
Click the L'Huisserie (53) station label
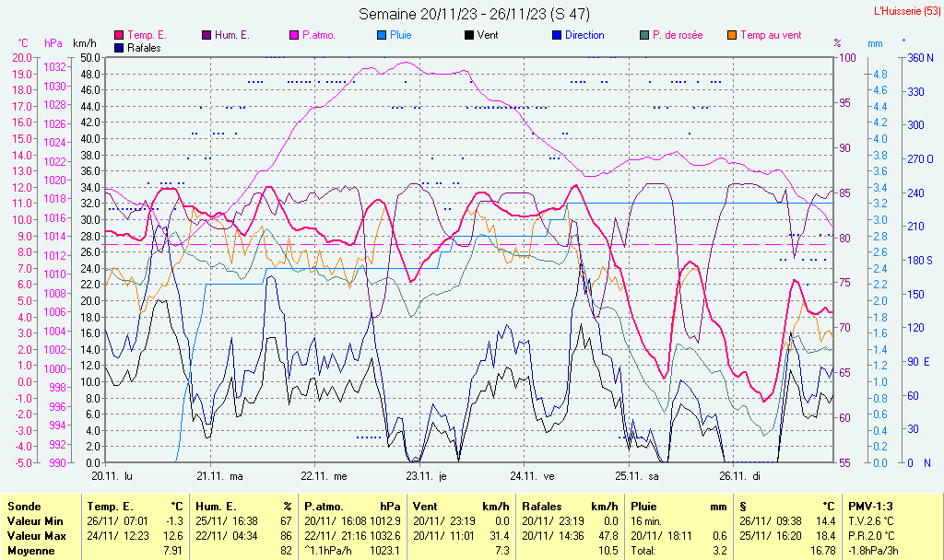[907, 11]
